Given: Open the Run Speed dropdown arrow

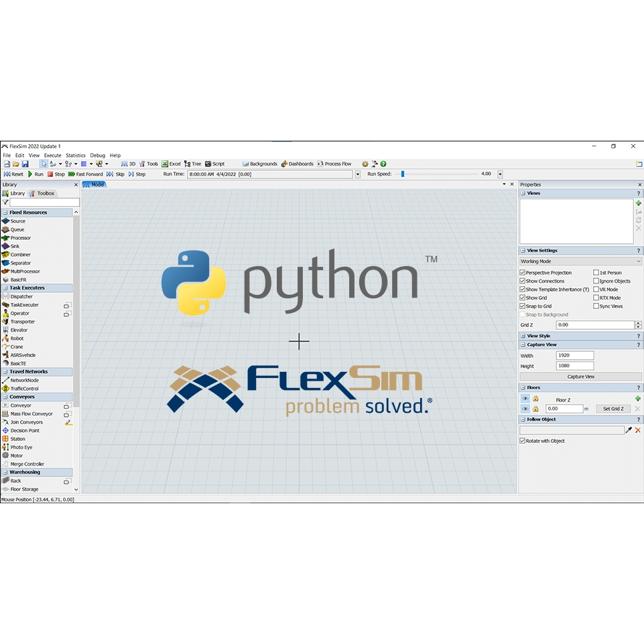Looking at the screenshot, I should click(500, 174).
